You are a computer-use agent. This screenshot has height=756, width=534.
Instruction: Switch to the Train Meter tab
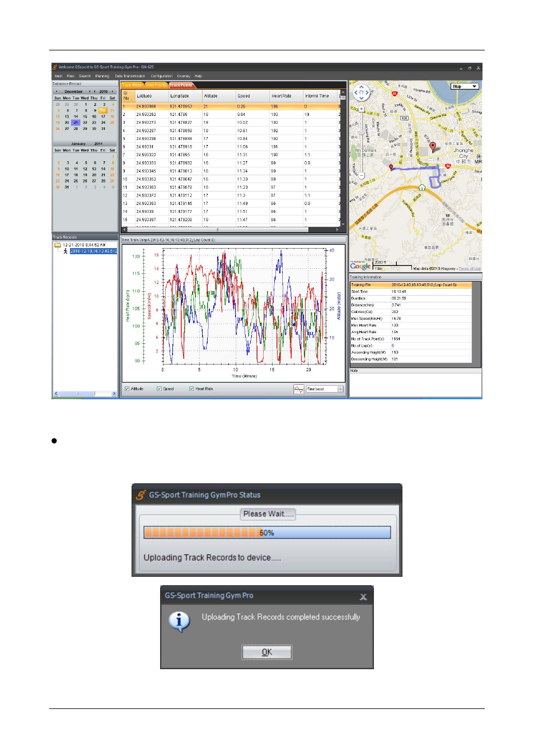click(133, 85)
